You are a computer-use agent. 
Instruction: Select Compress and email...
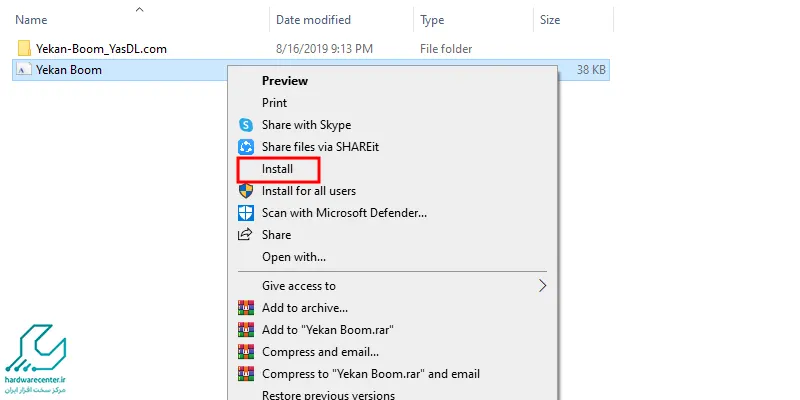(320, 352)
